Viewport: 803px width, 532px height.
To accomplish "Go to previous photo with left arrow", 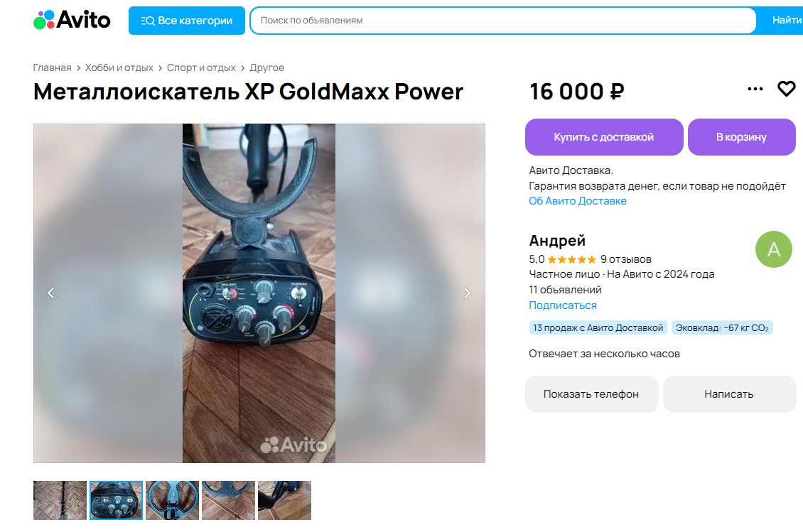I will coord(50,293).
